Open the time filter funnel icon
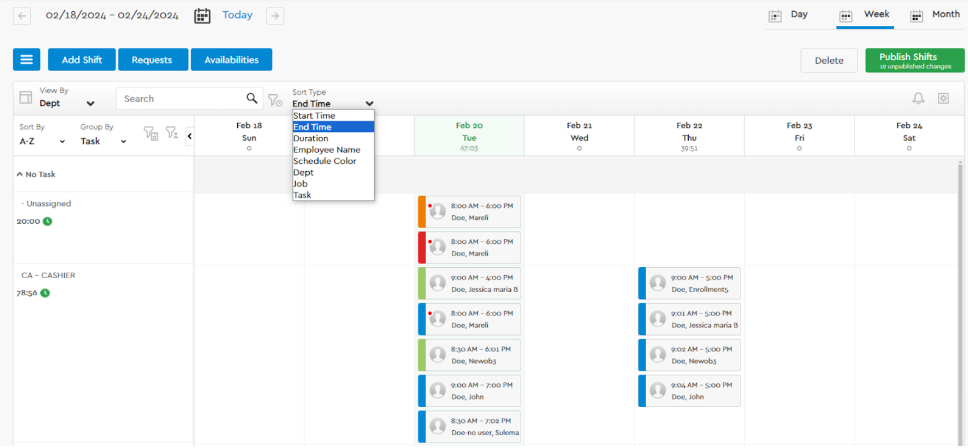Viewport: 968px width, 448px height. pyautogui.click(x=275, y=99)
